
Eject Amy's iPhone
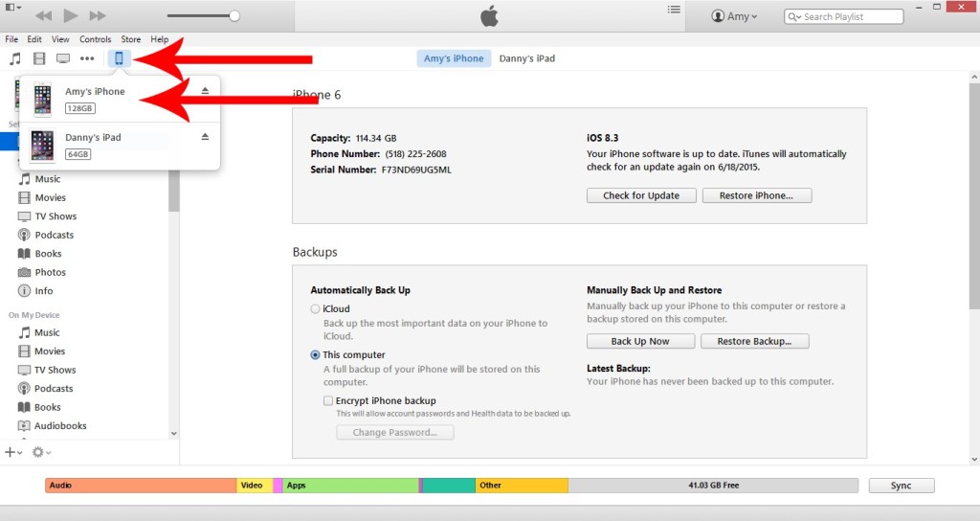click(x=205, y=91)
